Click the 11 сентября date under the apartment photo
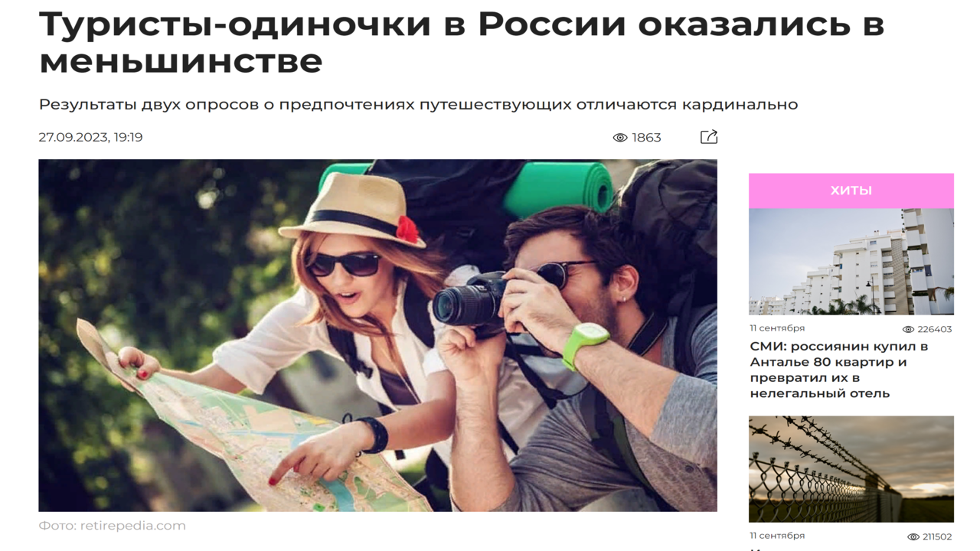Image resolution: width=980 pixels, height=551 pixels. point(777,328)
